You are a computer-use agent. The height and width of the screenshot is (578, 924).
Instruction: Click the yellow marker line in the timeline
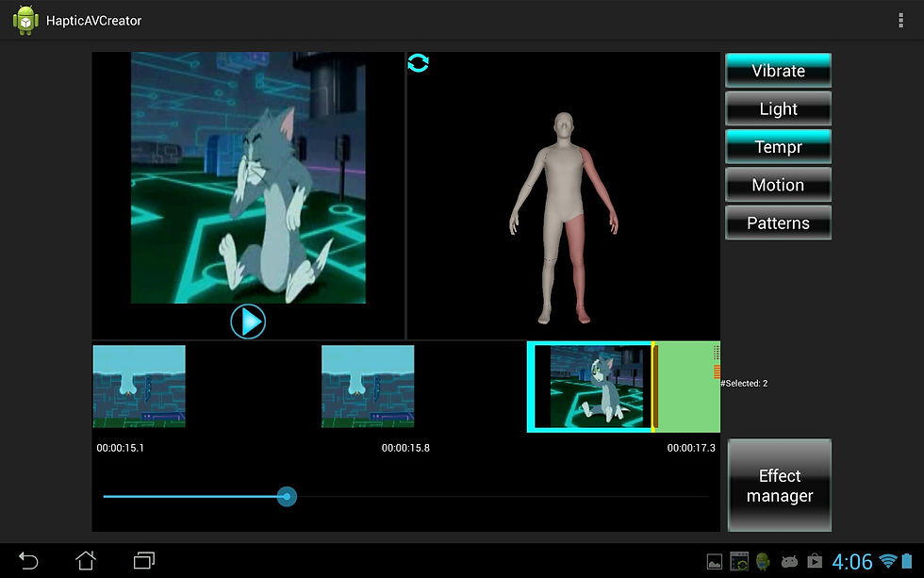tap(652, 387)
